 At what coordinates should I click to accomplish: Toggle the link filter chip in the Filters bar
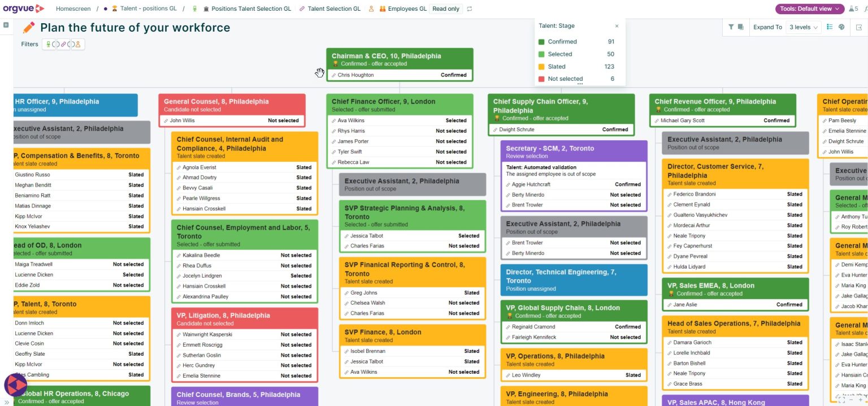[x=63, y=44]
